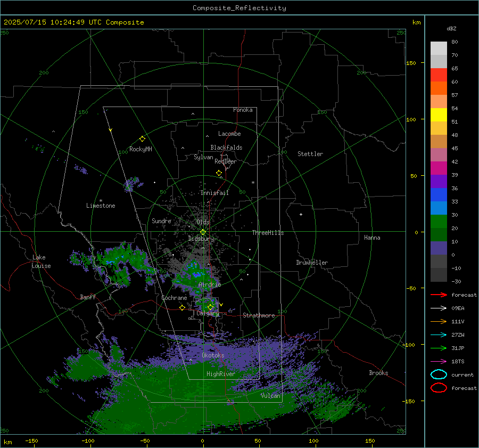Select the 51 dBZ yellow swatch
The image size is (479, 448).
tap(439, 115)
